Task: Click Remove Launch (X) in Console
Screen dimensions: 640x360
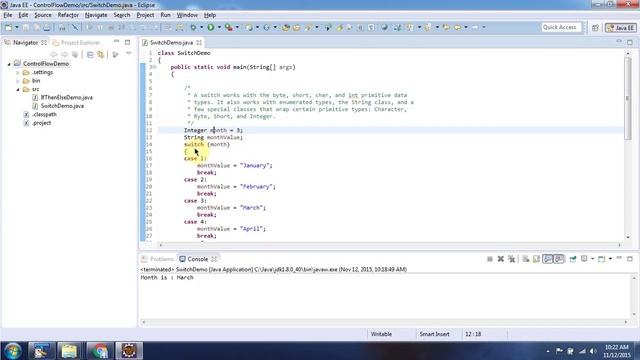Action: click(x=500, y=259)
